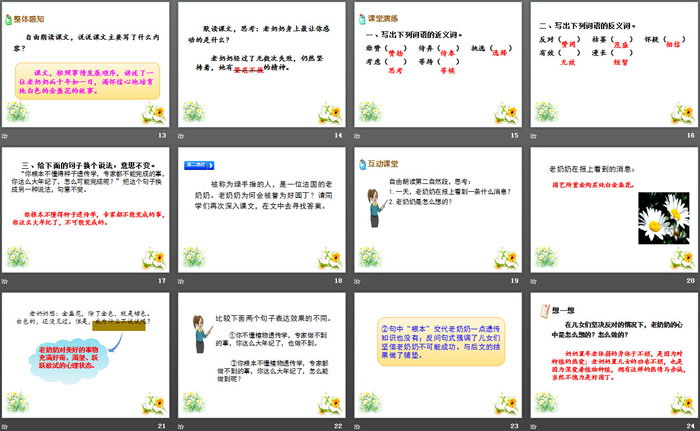Click animation star icon under slide 20
The height and width of the screenshot is (431, 700).
[x=533, y=281]
